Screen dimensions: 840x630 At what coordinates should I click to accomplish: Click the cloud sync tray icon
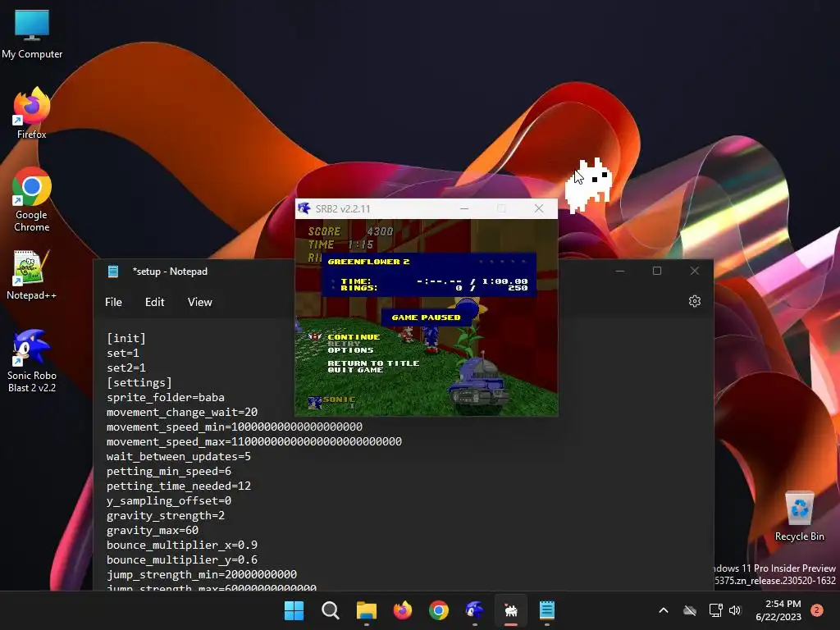tap(690, 610)
